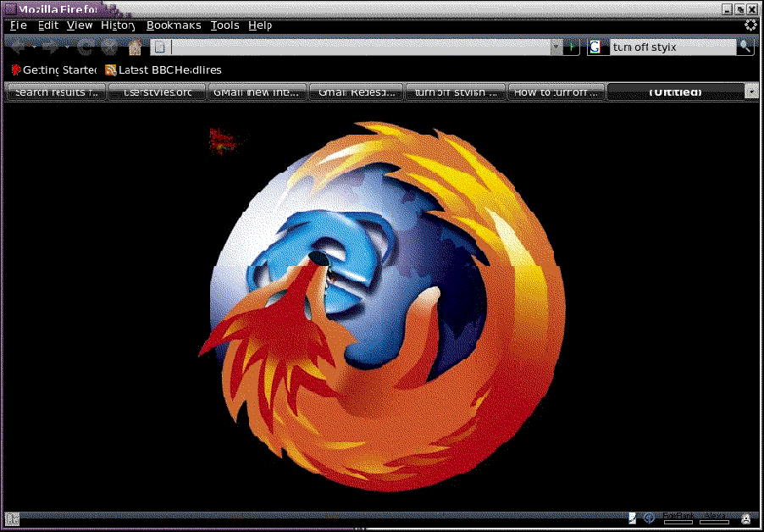Click the Alexa rank indicator in status bar
The width and height of the screenshot is (764, 532).
[x=715, y=518]
